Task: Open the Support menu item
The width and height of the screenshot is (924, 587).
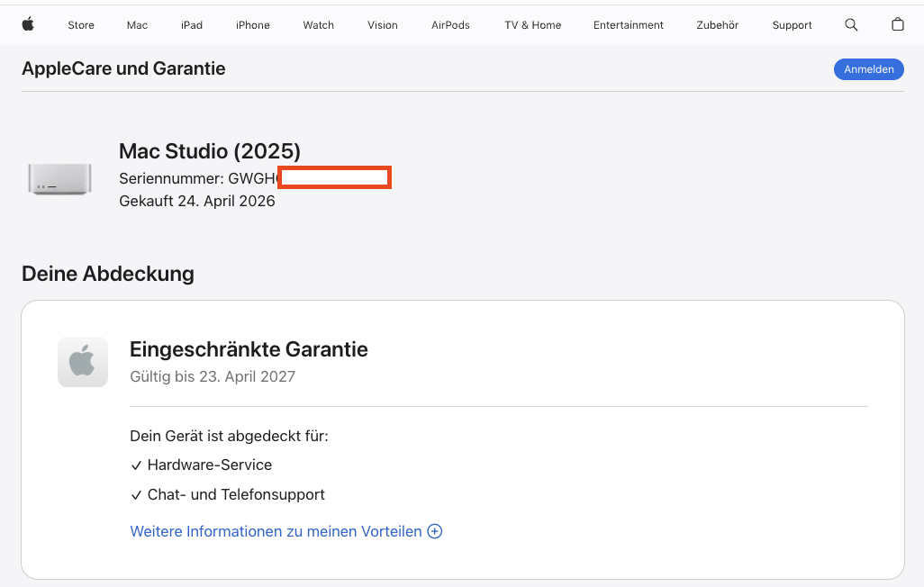Action: (x=792, y=25)
